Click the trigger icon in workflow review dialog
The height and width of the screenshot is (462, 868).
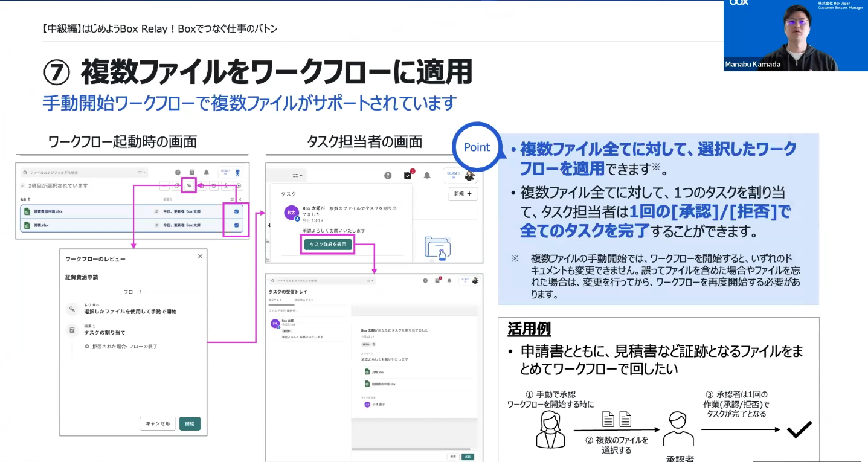pyautogui.click(x=72, y=309)
